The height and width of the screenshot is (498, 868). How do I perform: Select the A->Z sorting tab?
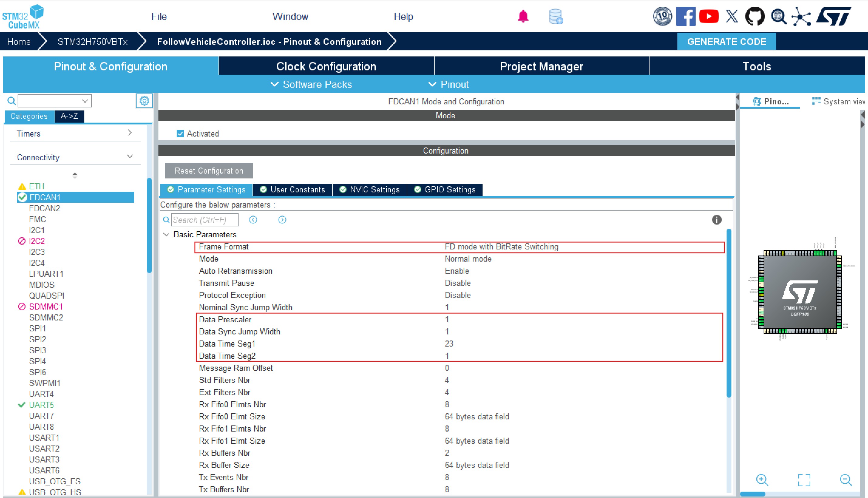69,116
